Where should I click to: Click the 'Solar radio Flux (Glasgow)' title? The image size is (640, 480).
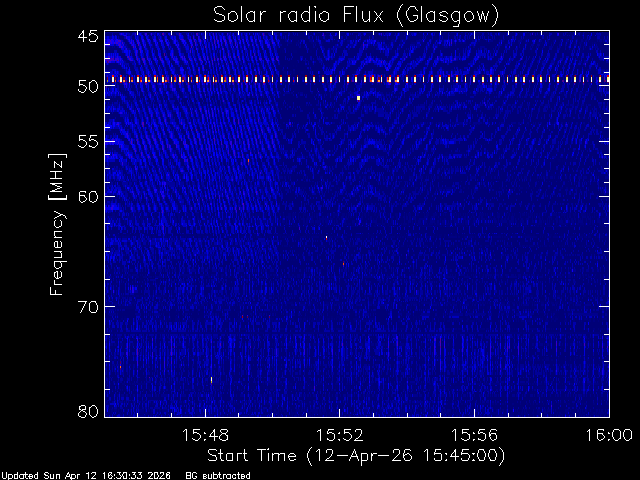(x=356, y=16)
